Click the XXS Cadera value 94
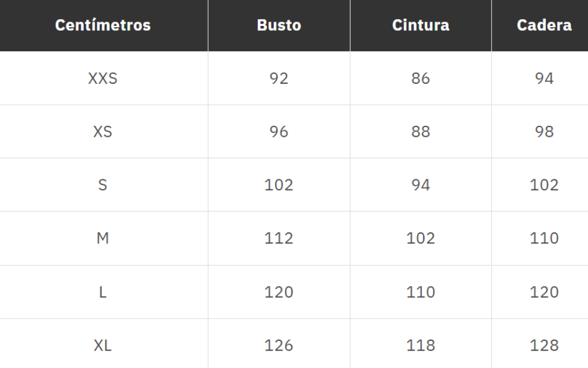The height and width of the screenshot is (368, 588). click(544, 78)
